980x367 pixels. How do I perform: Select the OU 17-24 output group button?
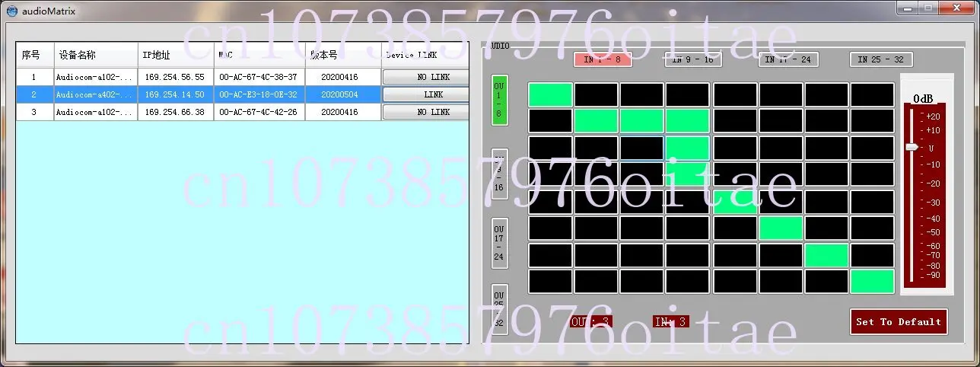point(499,244)
